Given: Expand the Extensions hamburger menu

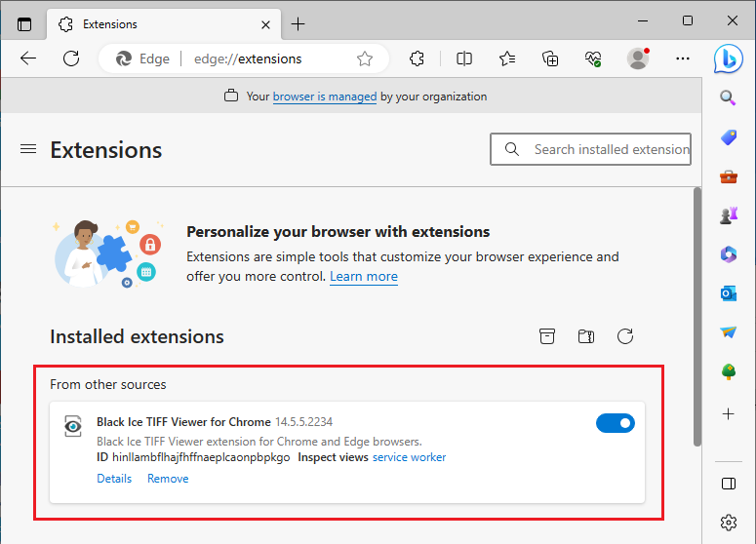Looking at the screenshot, I should tap(28, 149).
